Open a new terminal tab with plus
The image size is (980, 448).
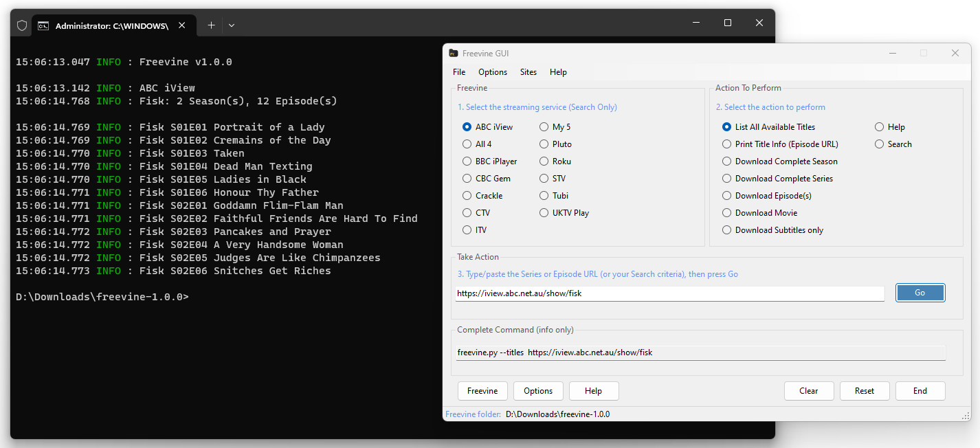click(x=211, y=25)
